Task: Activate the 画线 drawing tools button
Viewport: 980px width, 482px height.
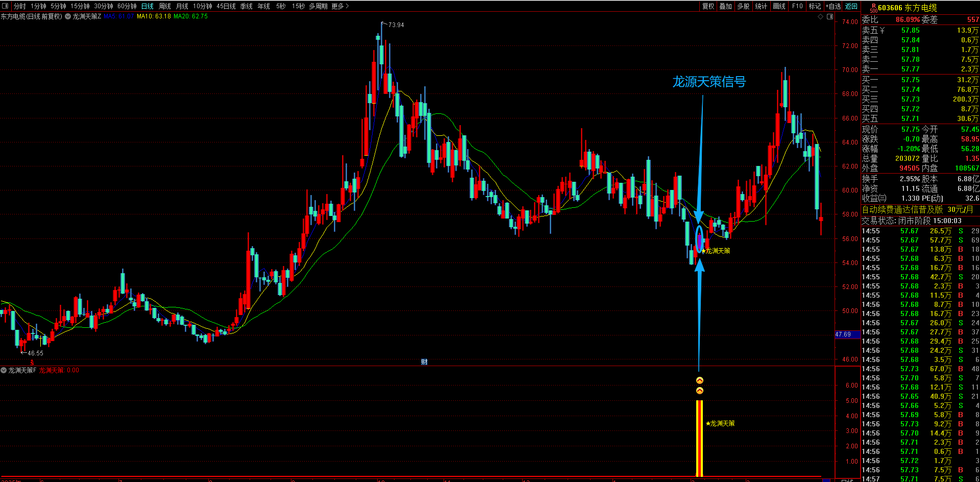Action: (x=779, y=6)
